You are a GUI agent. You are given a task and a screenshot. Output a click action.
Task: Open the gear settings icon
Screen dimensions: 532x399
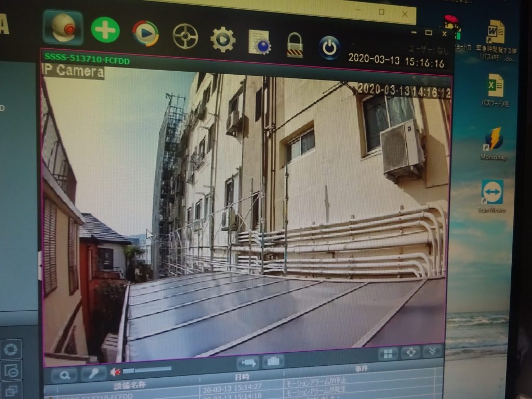point(223,39)
